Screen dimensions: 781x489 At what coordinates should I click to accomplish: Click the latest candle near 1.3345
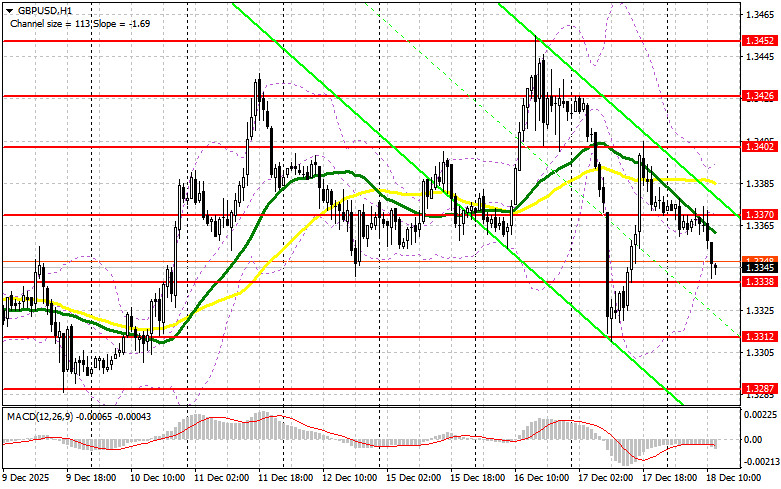pyautogui.click(x=716, y=269)
